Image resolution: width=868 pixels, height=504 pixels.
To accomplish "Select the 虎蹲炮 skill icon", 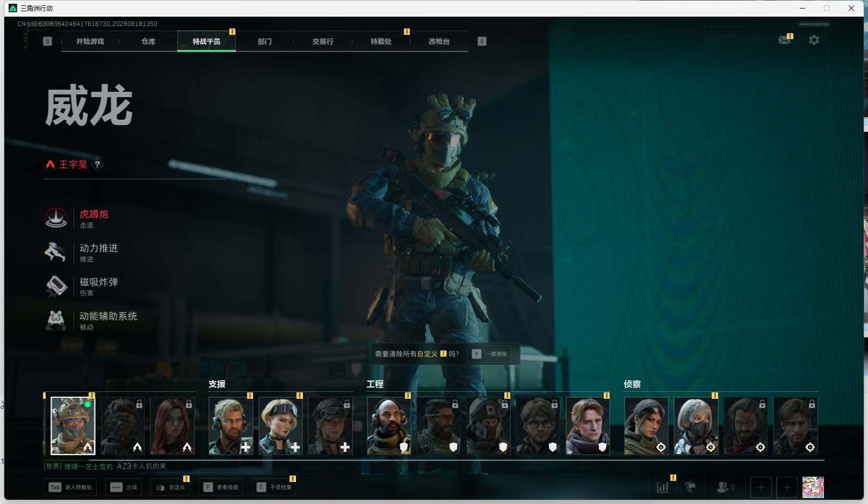I will click(56, 218).
